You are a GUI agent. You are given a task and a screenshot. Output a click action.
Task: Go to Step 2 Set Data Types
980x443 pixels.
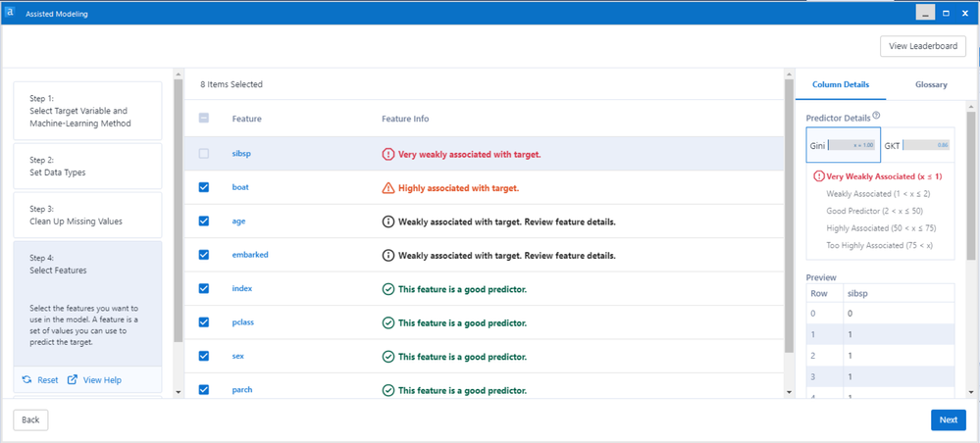[87, 167]
